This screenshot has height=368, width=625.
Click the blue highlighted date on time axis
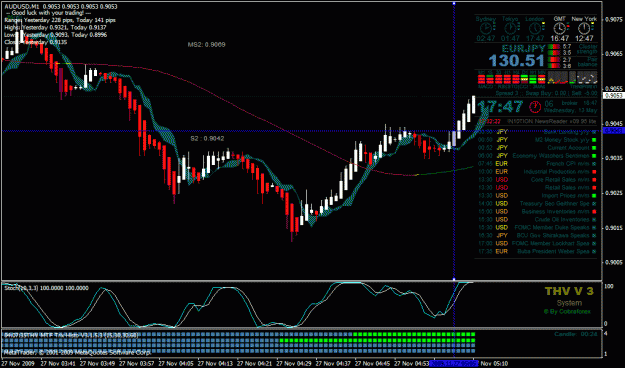click(x=454, y=364)
